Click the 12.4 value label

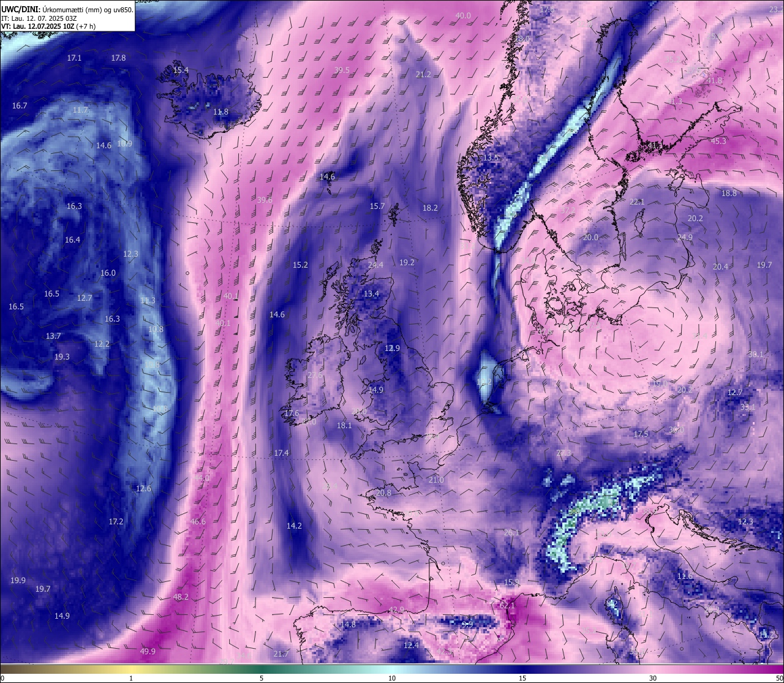[x=411, y=645]
